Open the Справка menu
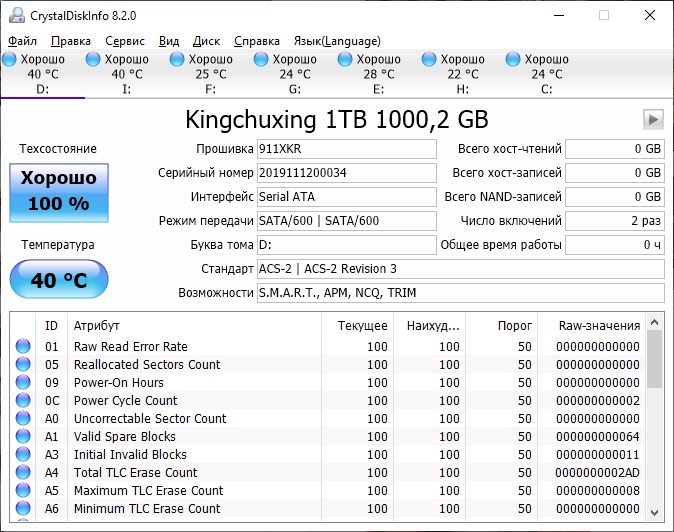 [257, 41]
